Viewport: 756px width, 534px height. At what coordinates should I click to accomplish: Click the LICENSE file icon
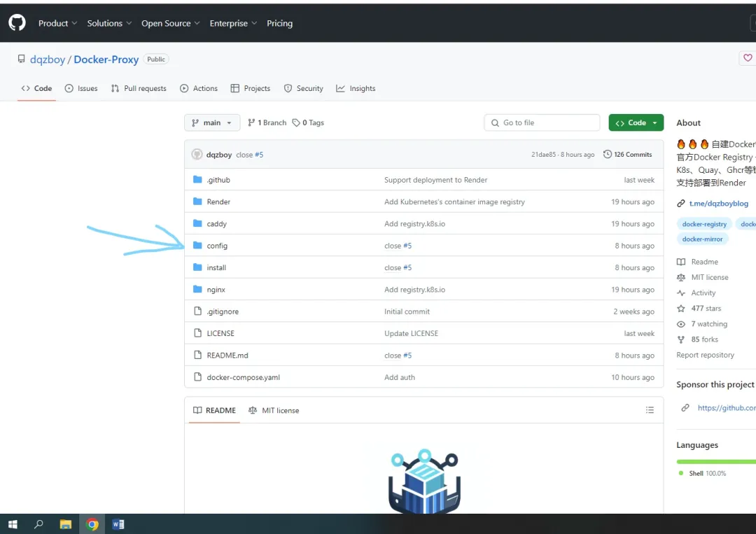click(x=197, y=333)
